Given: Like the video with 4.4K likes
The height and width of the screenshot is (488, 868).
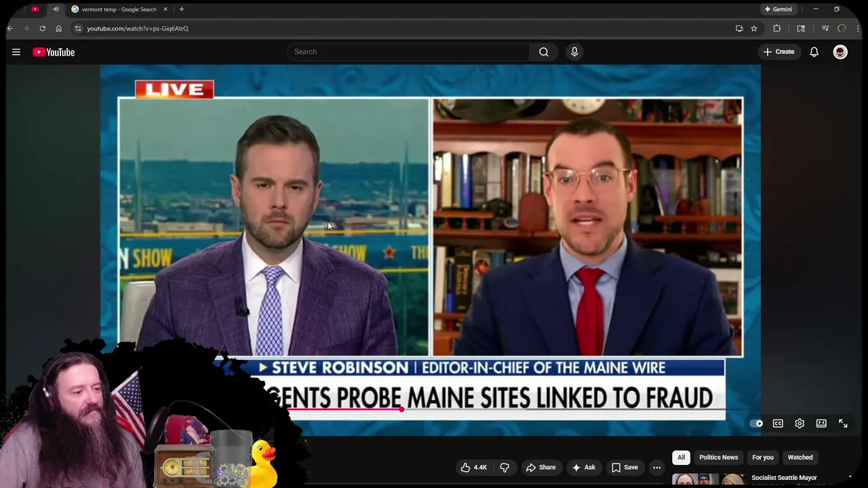Looking at the screenshot, I should pyautogui.click(x=474, y=468).
